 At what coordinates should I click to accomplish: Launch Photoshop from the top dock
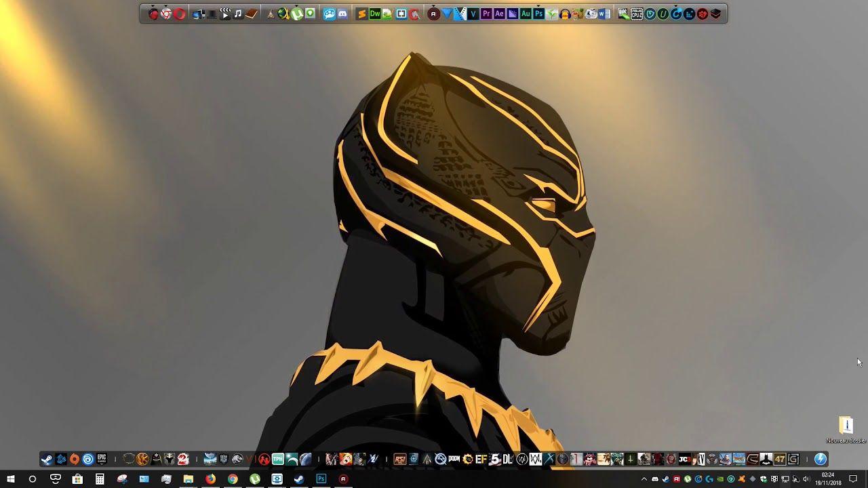coord(539,14)
